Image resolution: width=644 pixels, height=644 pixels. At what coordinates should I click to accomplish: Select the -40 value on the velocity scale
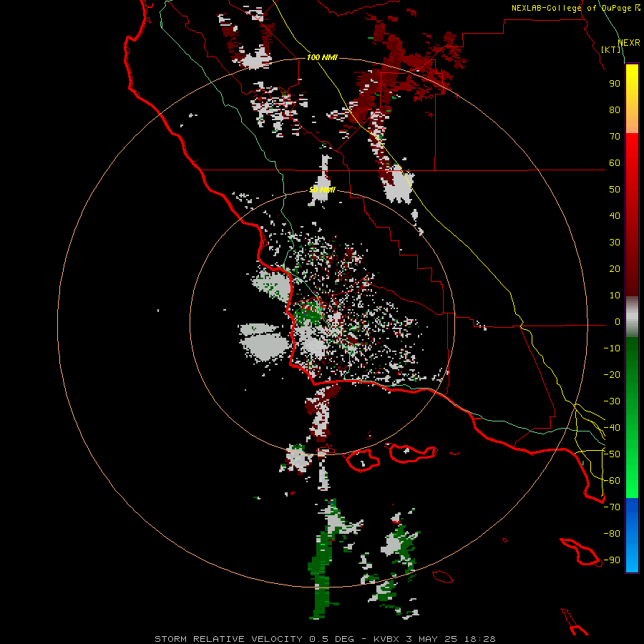point(612,428)
